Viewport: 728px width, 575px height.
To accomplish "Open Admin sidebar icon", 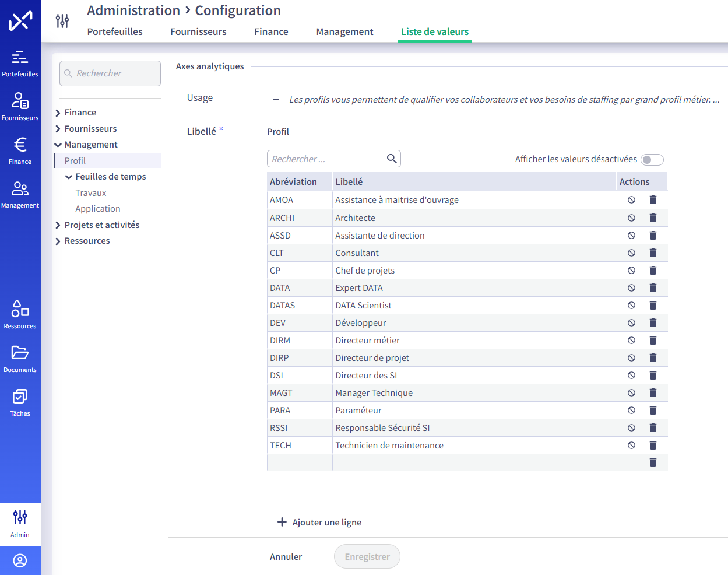I will click(x=20, y=524).
